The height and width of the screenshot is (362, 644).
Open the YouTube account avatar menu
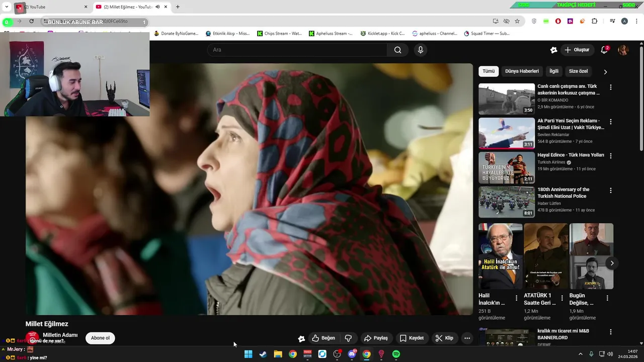pyautogui.click(x=623, y=50)
